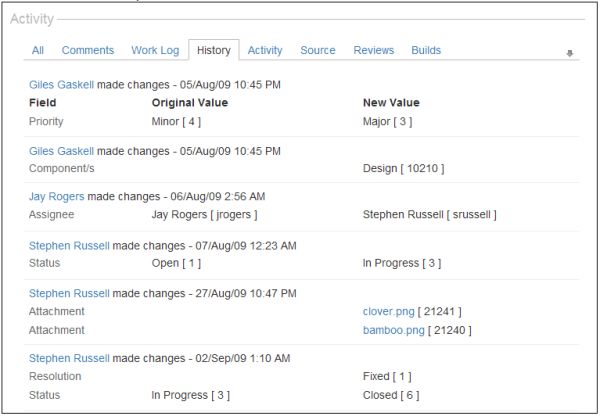Open the bamboo.png attachment
The width and height of the screenshot is (600, 416).
394,330
